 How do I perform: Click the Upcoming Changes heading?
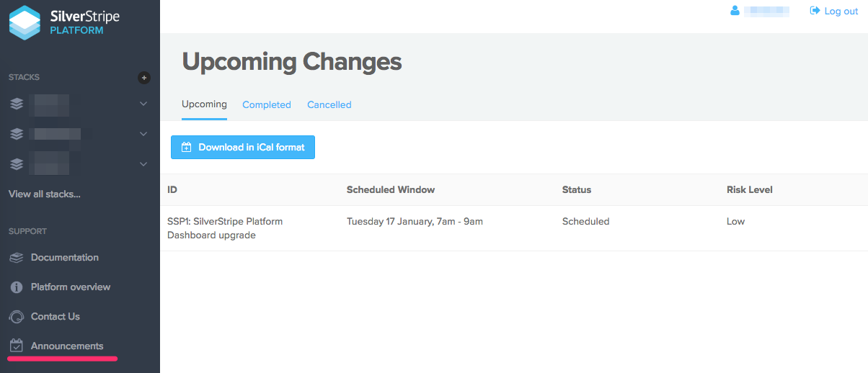(x=292, y=62)
